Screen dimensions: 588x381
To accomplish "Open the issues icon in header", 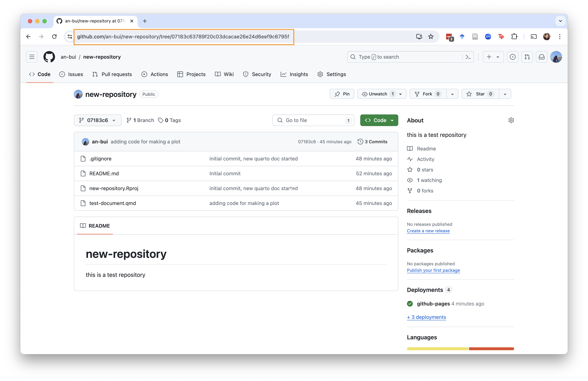I will point(513,57).
